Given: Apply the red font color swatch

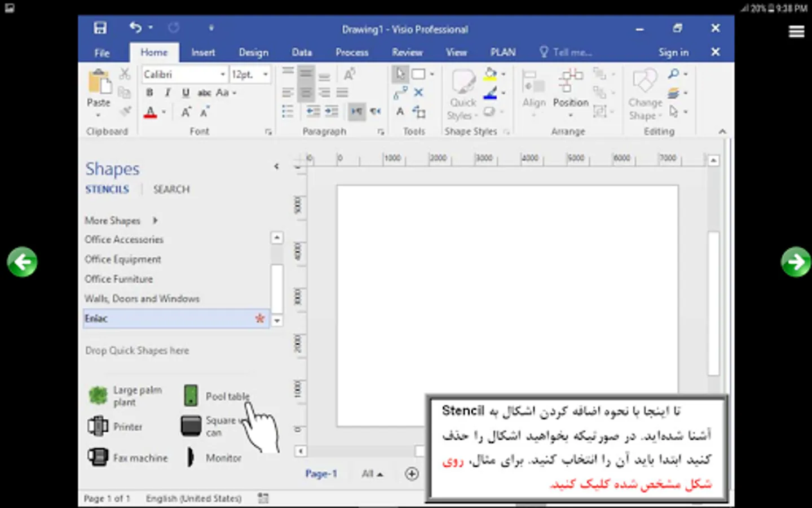Looking at the screenshot, I should click(x=150, y=112).
